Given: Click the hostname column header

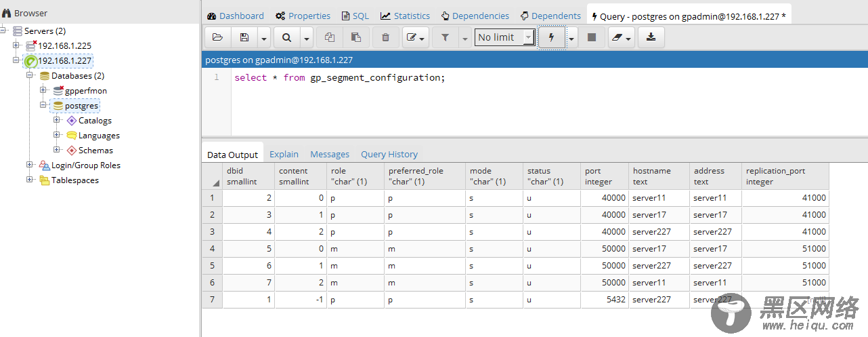Looking at the screenshot, I should coord(659,176).
